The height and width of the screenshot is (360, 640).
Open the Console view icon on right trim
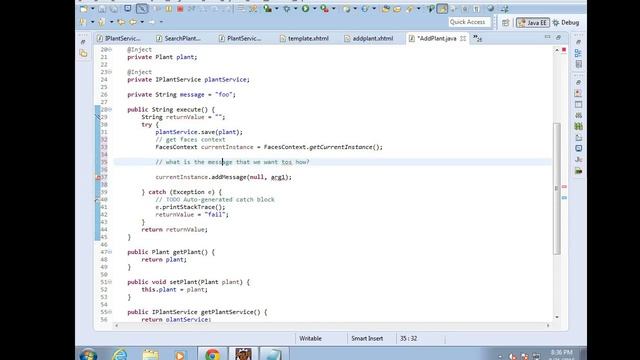[578, 149]
